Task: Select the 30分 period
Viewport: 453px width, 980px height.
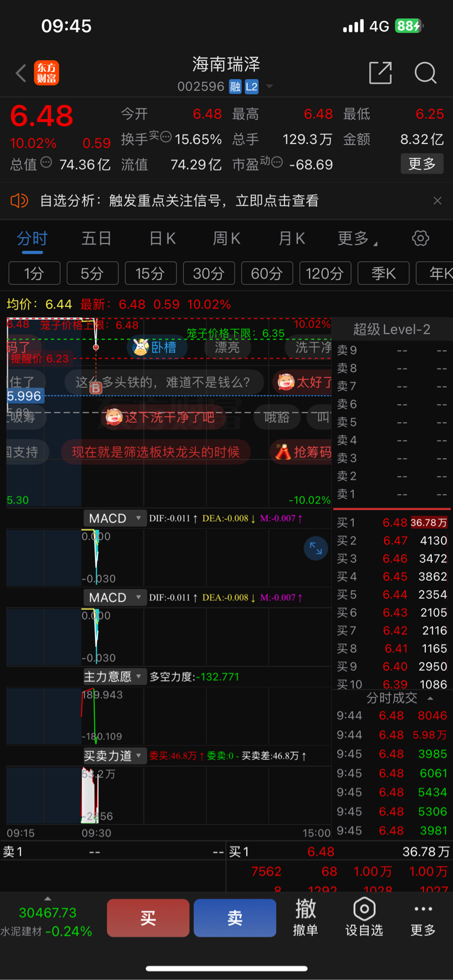Action: click(209, 274)
